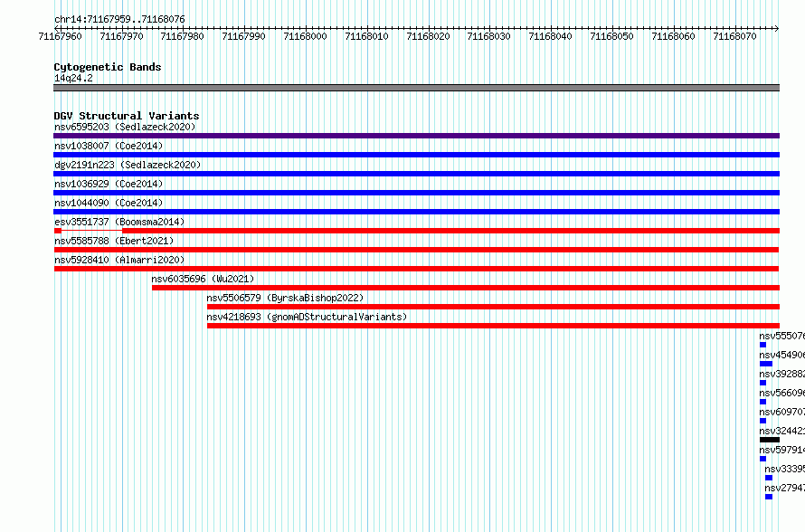Click ruler position 71168060
This screenshot has width=805, height=532.
tap(673, 36)
